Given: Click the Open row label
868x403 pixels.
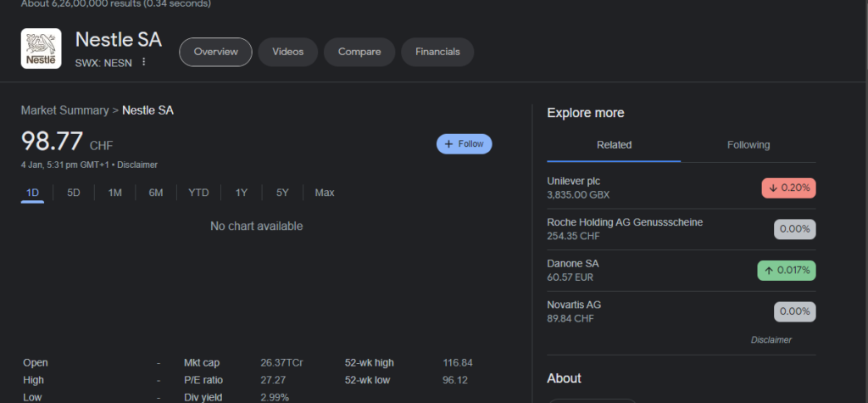Looking at the screenshot, I should coord(36,363).
